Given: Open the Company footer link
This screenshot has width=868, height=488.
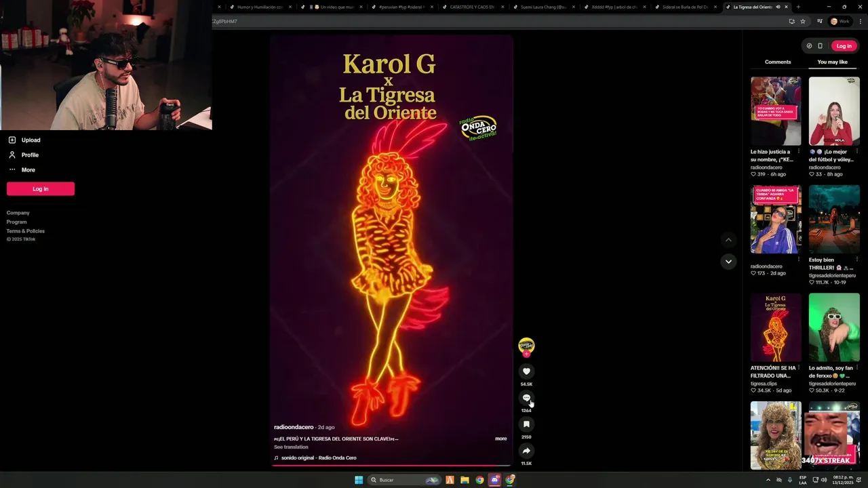Looking at the screenshot, I should pos(18,213).
